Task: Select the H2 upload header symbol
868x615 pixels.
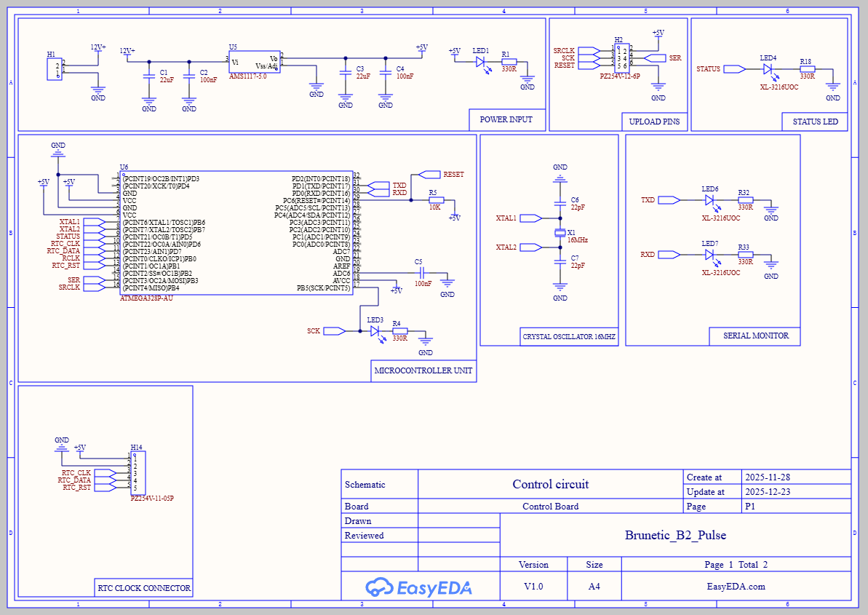Action: (621, 57)
